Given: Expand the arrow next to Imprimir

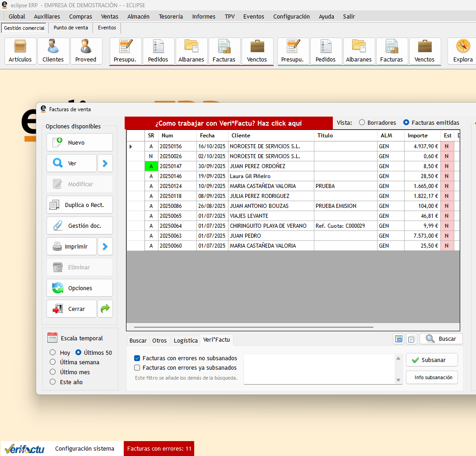Looking at the screenshot, I should pos(105,246).
